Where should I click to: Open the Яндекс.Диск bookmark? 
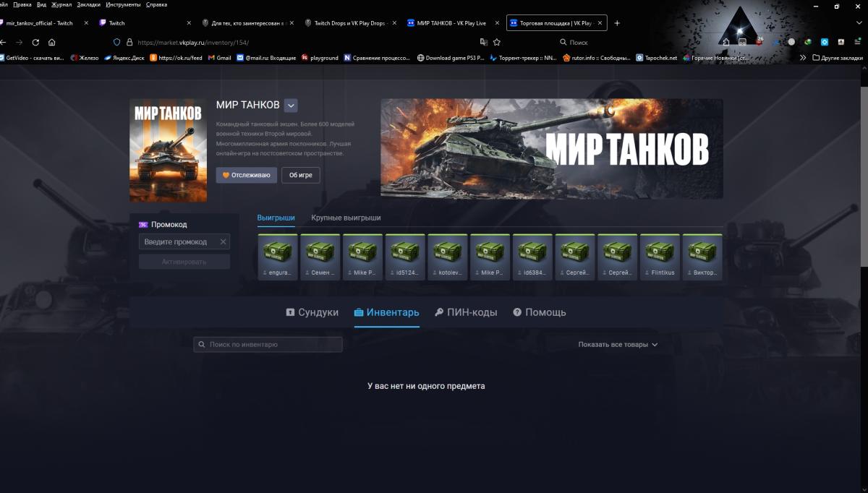pos(124,58)
